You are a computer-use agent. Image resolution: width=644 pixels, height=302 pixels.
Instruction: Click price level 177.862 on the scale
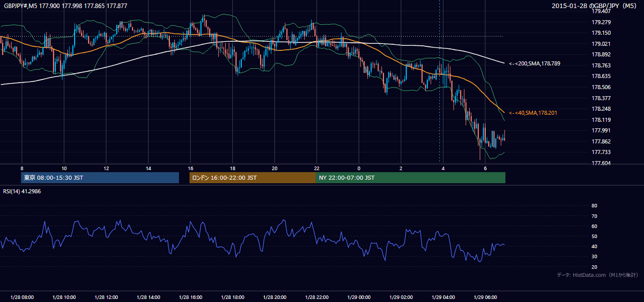(601, 141)
